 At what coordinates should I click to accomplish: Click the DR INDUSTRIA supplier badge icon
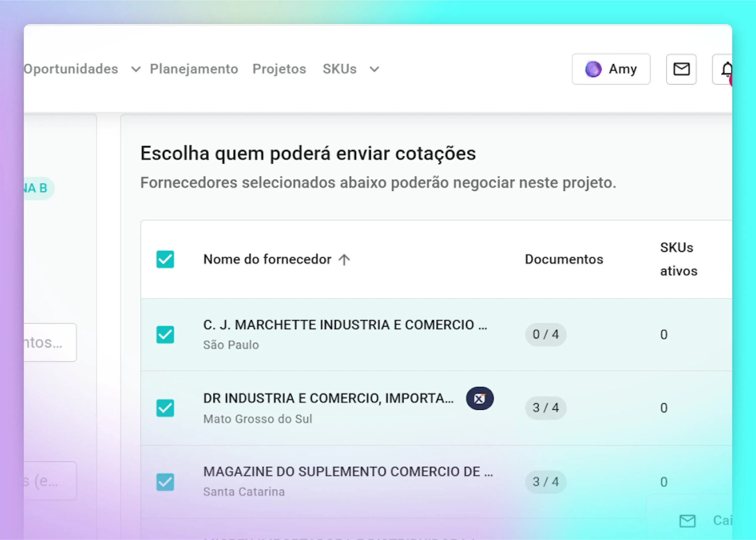(x=479, y=398)
